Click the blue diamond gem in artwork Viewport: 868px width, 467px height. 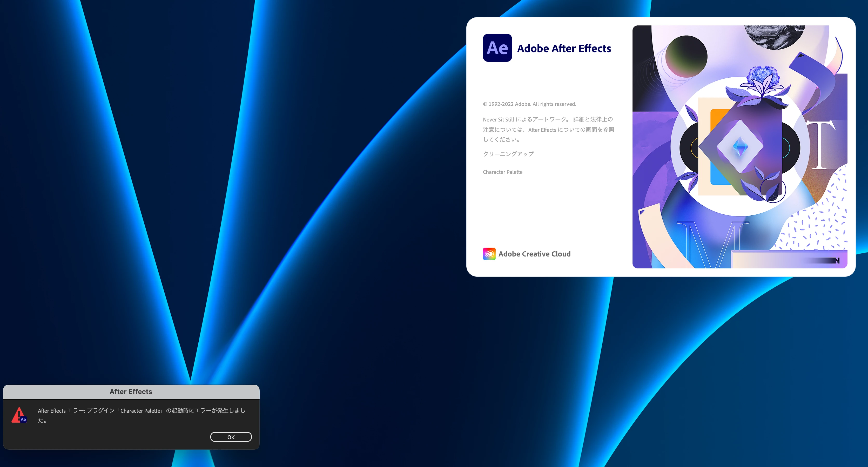pyautogui.click(x=740, y=147)
